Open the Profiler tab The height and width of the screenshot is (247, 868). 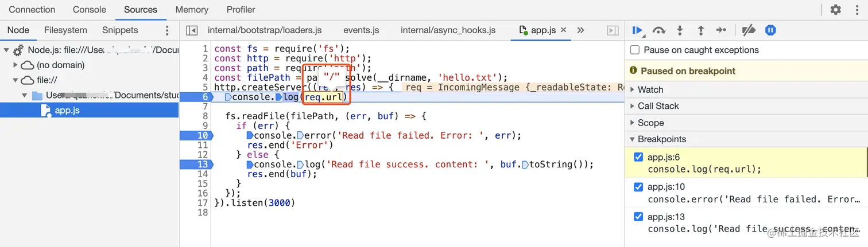click(x=241, y=10)
